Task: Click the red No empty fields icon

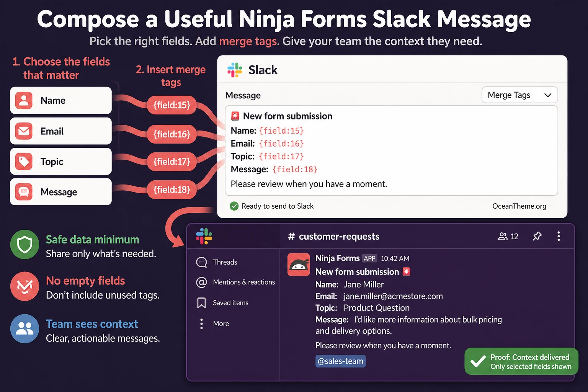Action: 24,286
